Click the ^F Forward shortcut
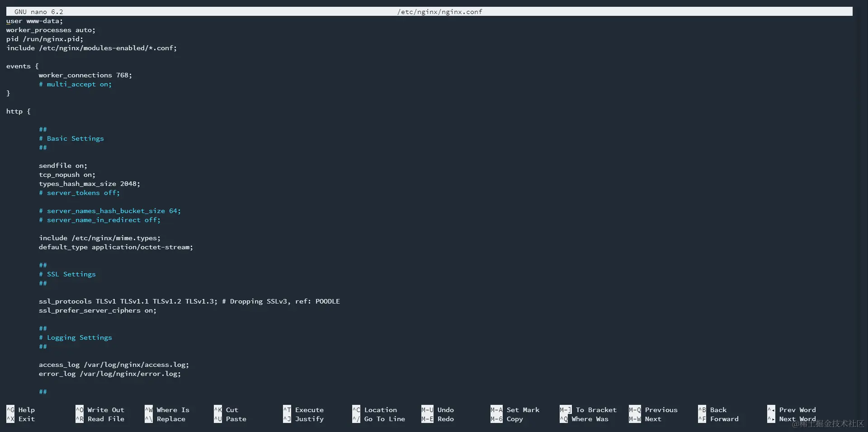Viewport: 868px width, 432px height. 718,419
